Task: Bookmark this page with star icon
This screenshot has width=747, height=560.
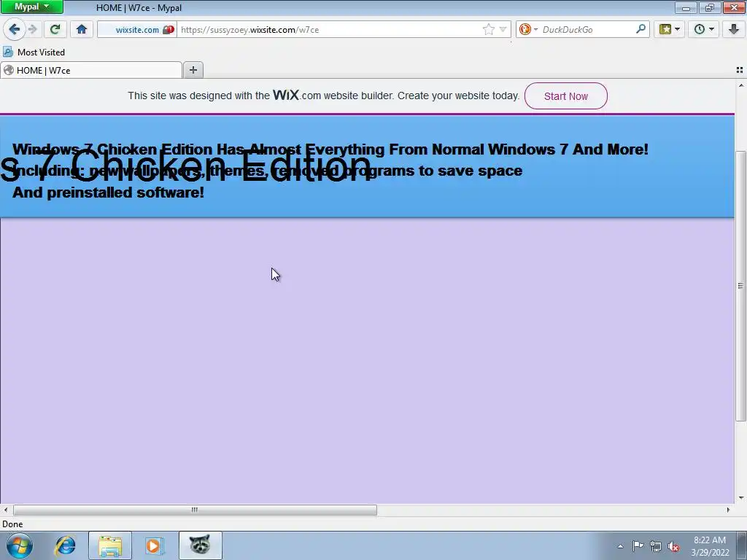Action: tap(489, 29)
